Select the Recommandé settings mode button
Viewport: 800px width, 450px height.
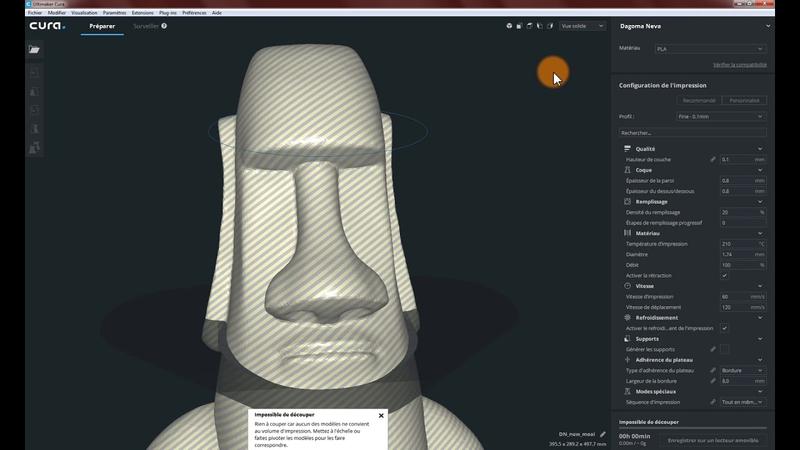[700, 100]
